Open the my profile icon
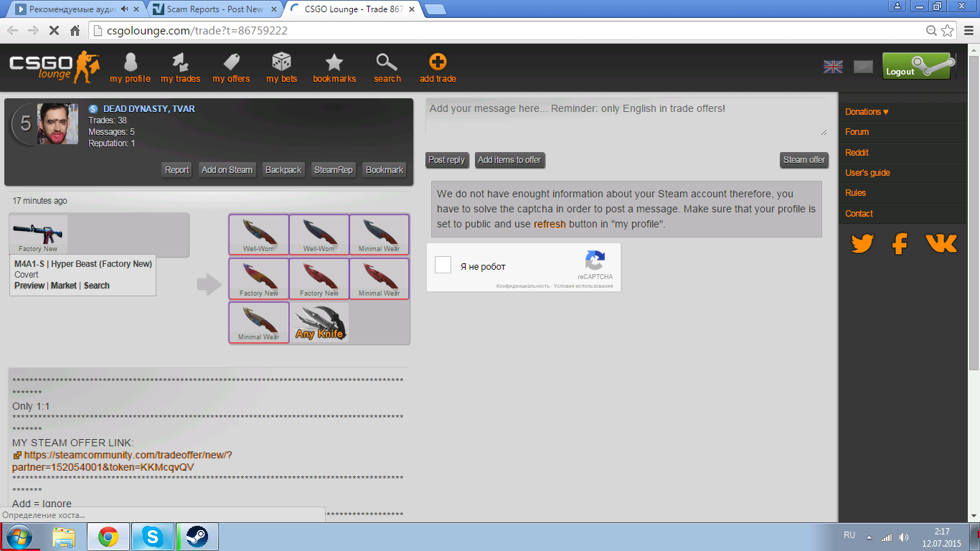 point(130,63)
